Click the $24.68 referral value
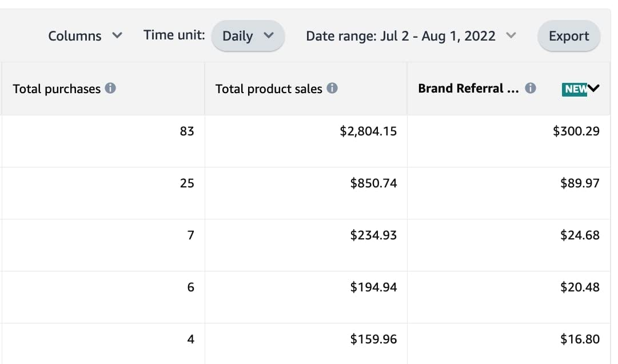 click(580, 235)
